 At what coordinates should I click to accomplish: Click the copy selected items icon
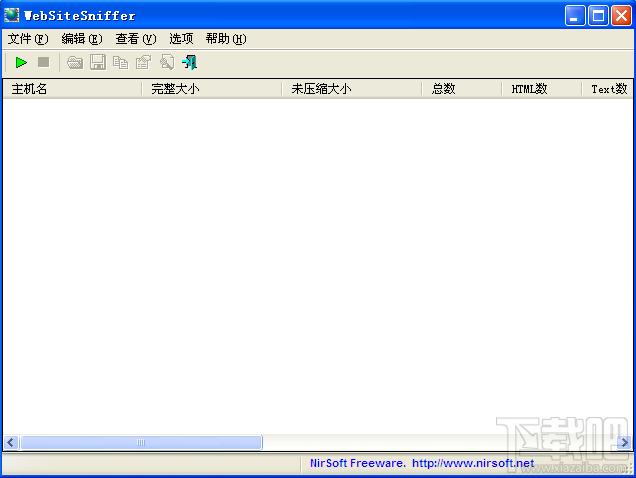point(120,62)
